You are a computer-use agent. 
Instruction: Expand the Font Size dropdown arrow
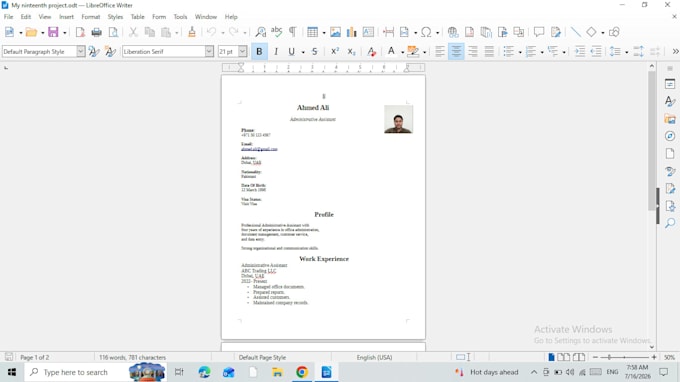(242, 51)
